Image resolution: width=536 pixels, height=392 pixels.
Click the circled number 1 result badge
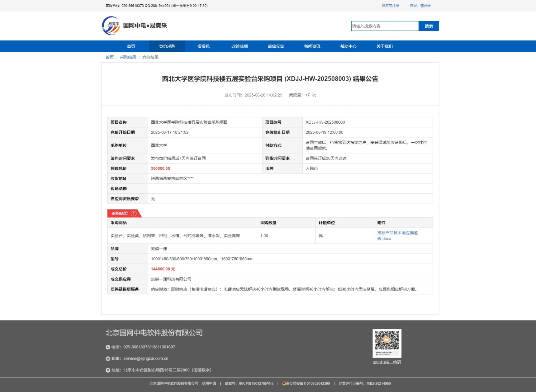(134, 214)
